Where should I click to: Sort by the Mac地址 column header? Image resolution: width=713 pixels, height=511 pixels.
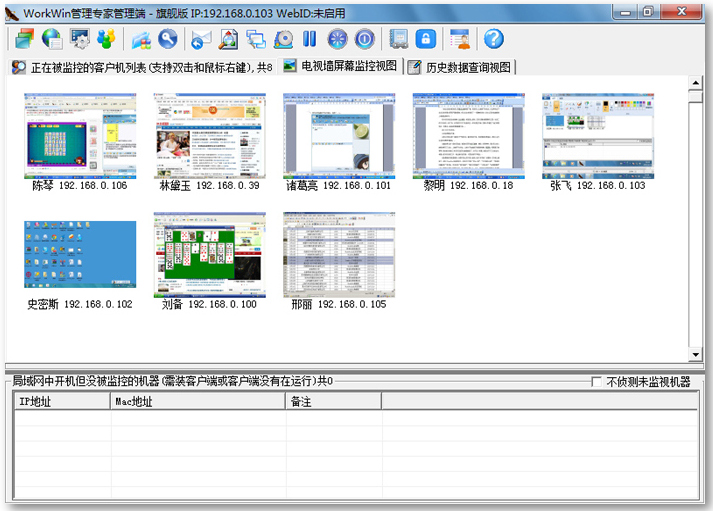tap(198, 401)
